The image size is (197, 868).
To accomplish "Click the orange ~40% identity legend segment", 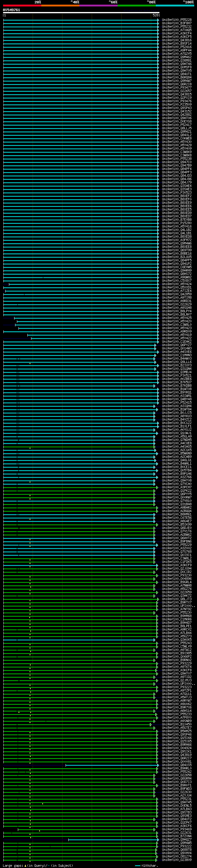I will pyautogui.click(x=60, y=6).
